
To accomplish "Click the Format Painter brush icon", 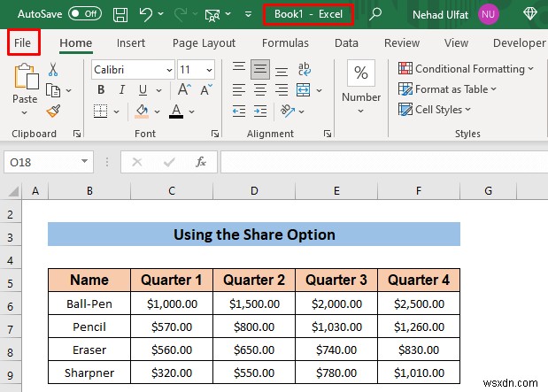I will [x=53, y=111].
